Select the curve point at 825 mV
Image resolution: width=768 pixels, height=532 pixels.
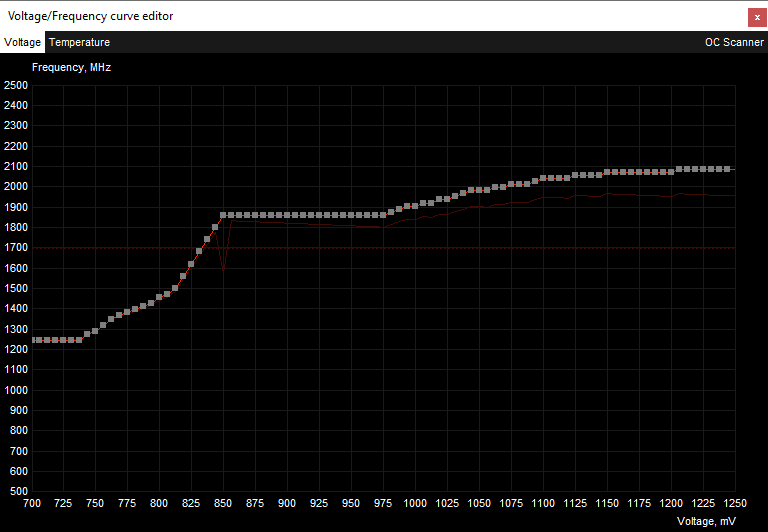point(191,264)
